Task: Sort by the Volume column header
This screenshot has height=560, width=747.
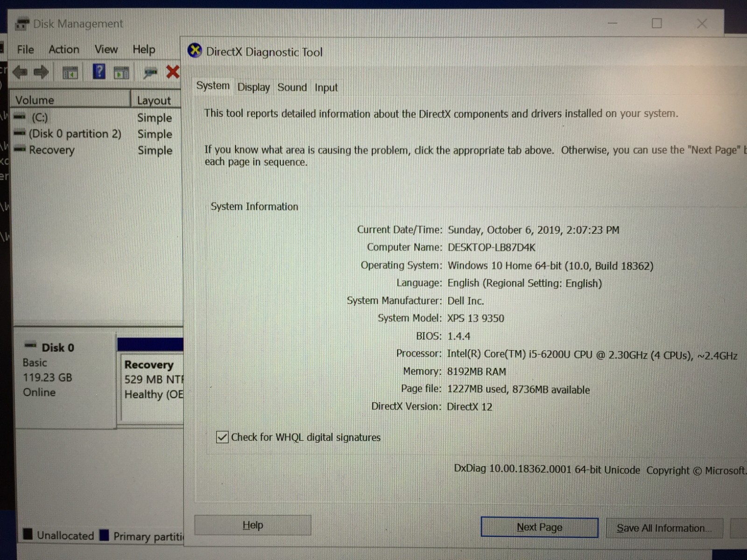Action: [x=70, y=100]
